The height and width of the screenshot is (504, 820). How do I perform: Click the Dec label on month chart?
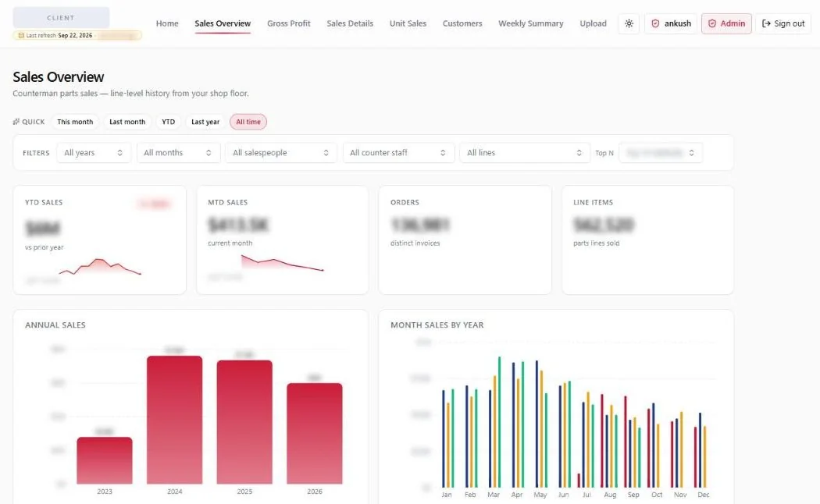pyautogui.click(x=704, y=495)
